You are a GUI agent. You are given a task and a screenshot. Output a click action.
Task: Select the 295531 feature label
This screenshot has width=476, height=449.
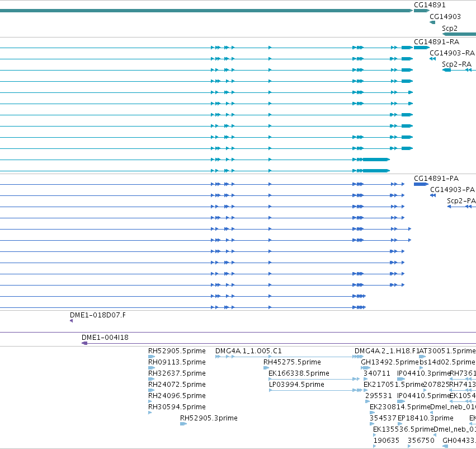click(379, 396)
